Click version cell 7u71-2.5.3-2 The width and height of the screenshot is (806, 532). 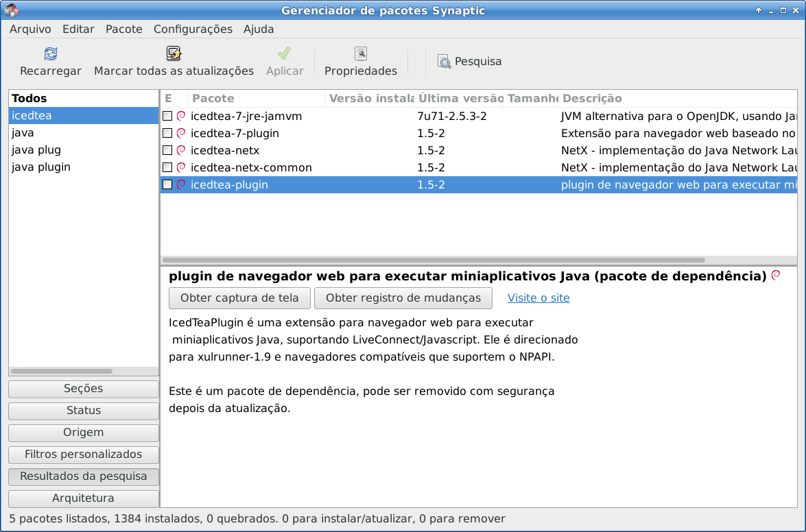[452, 116]
